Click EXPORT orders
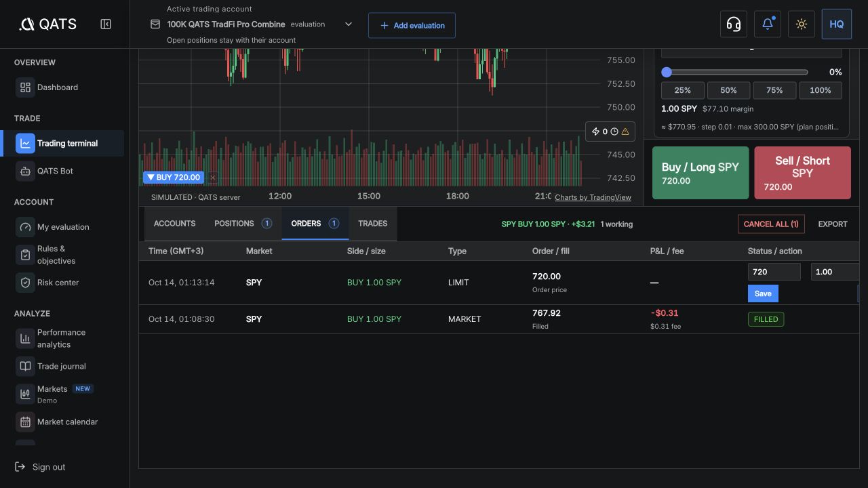This screenshot has width=868, height=488. [x=833, y=224]
